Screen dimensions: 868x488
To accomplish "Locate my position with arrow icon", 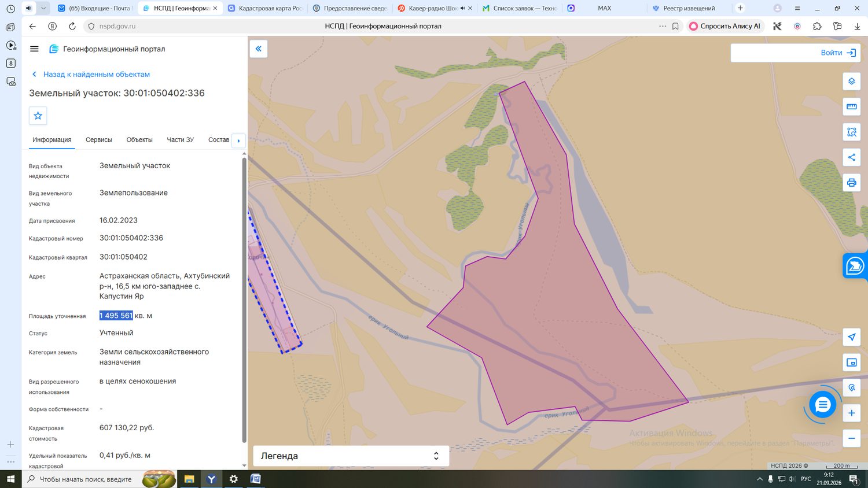I will 851,337.
